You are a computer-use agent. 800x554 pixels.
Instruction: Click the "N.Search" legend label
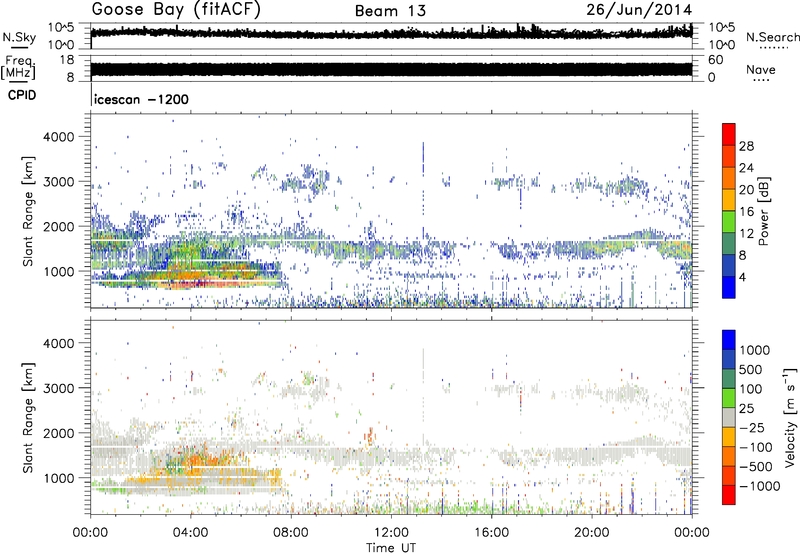(x=772, y=37)
